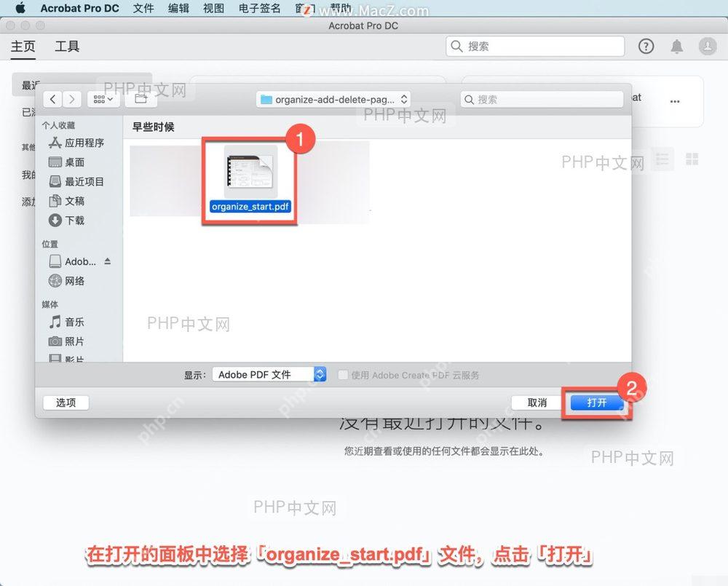Select the organize_start.pdf file thumbnail
Image resolution: width=728 pixels, height=586 pixels.
pos(250,171)
